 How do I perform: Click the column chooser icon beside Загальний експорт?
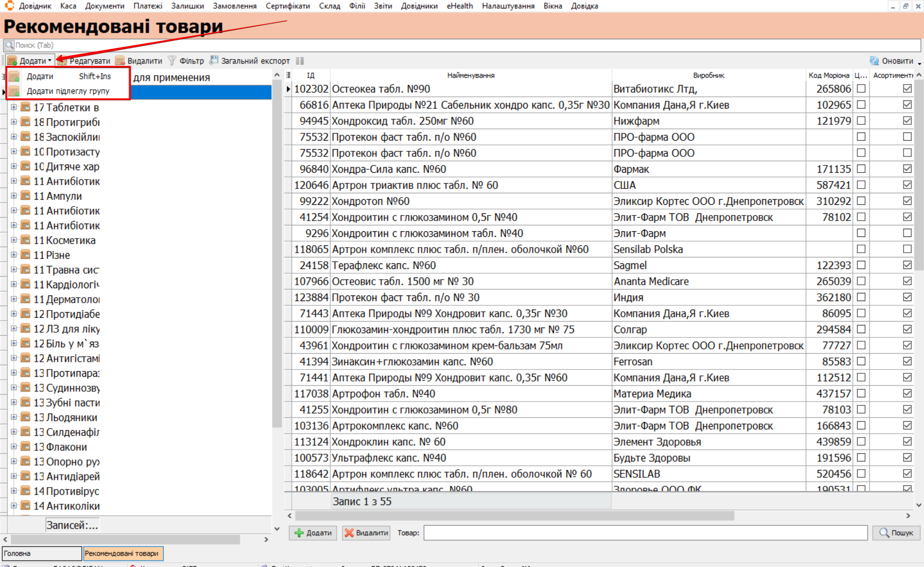[x=300, y=61]
